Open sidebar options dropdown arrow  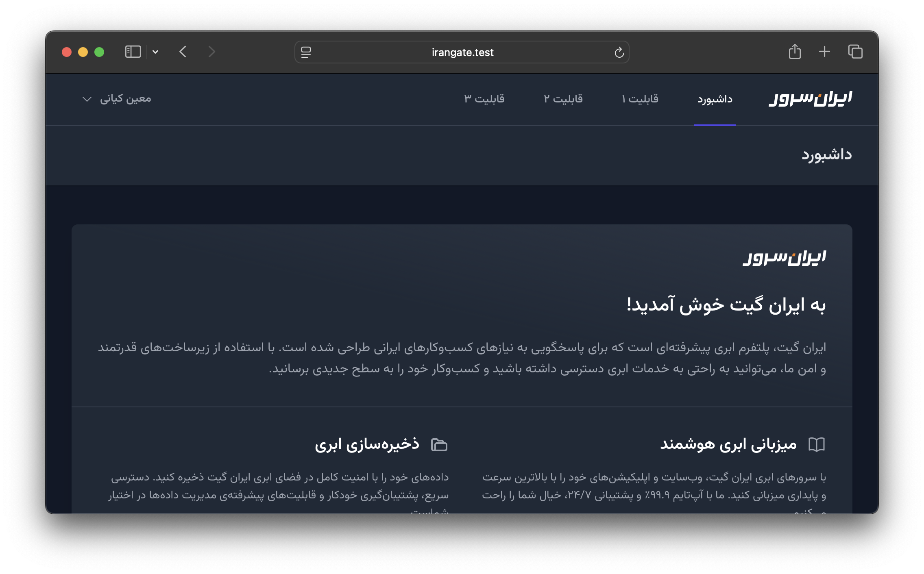click(155, 52)
